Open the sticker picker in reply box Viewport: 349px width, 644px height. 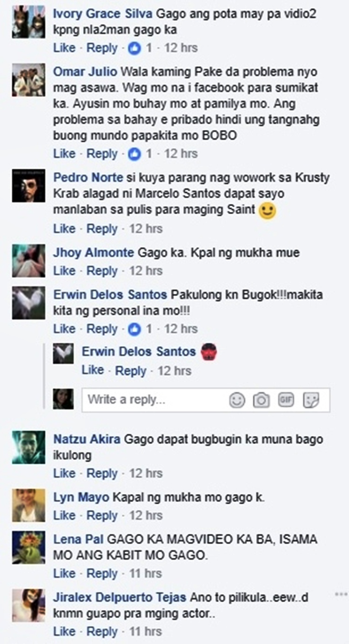click(311, 400)
